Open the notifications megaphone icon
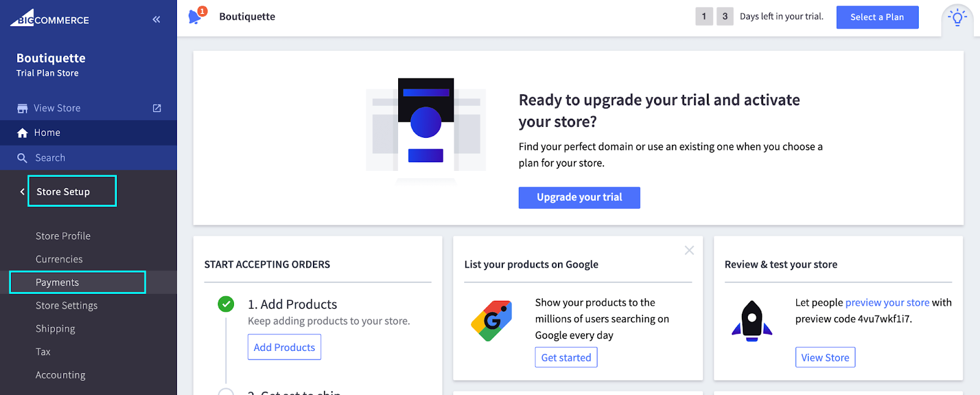 point(195,16)
